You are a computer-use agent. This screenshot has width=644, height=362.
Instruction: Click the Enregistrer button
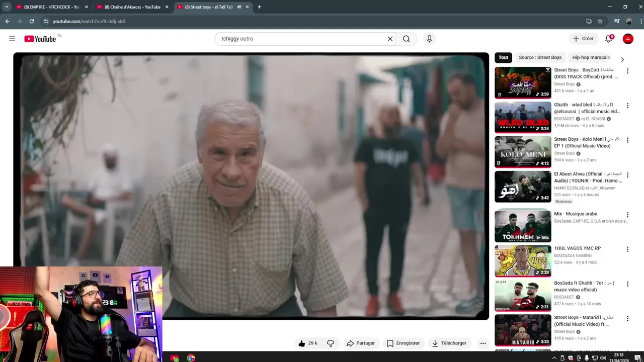pyautogui.click(x=403, y=343)
